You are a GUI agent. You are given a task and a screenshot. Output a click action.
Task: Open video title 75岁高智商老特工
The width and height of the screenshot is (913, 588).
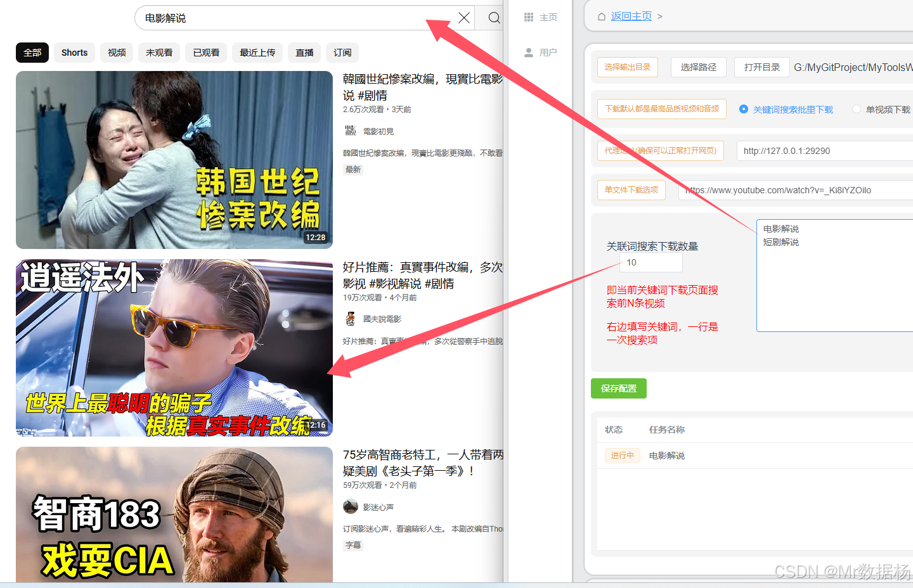[x=423, y=463]
